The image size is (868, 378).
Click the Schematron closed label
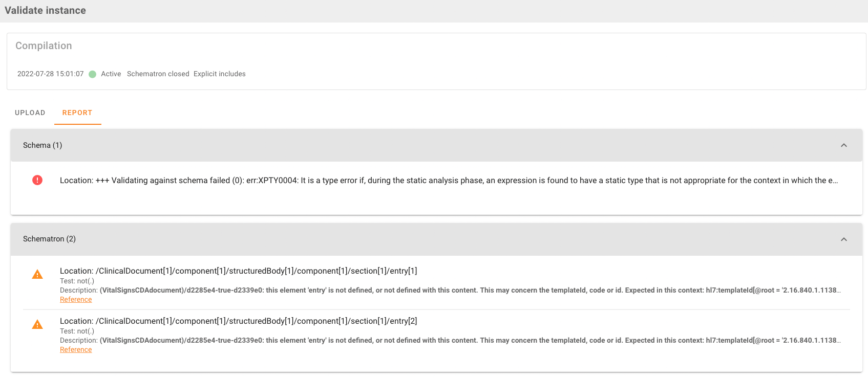(x=158, y=74)
